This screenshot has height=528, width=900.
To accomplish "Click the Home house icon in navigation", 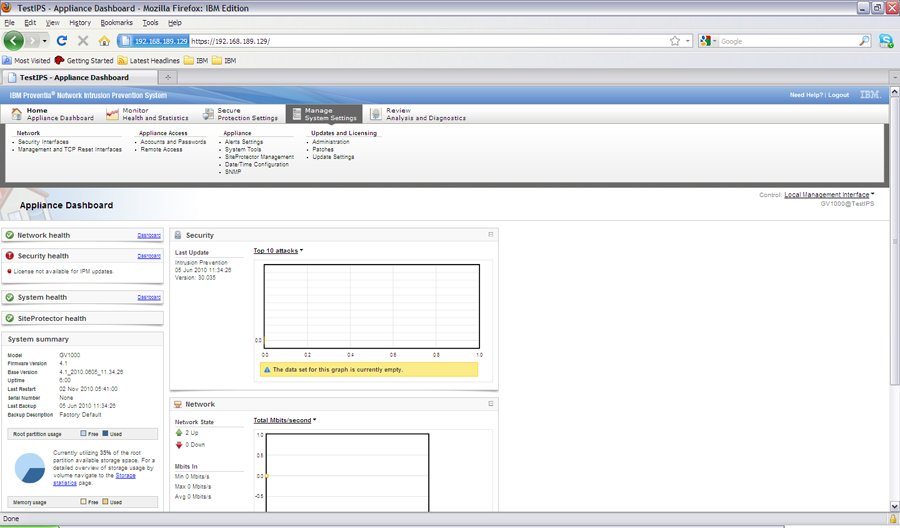I will pyautogui.click(x=17, y=114).
